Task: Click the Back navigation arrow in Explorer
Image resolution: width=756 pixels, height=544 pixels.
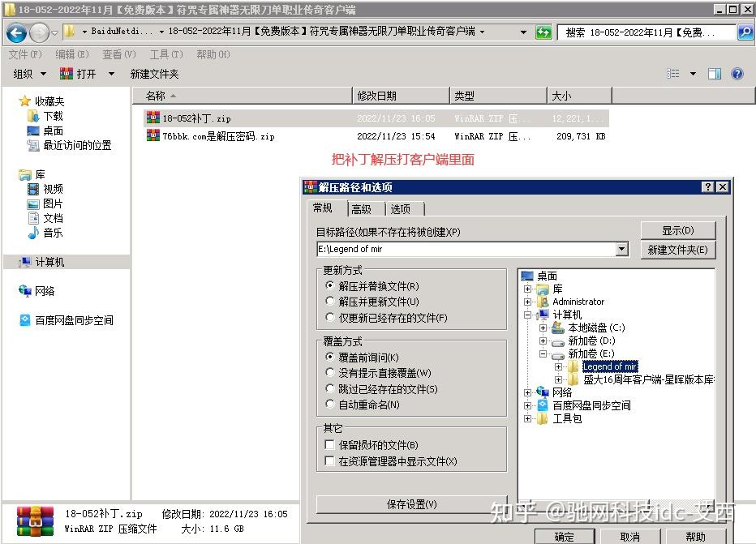Action: pos(16,32)
